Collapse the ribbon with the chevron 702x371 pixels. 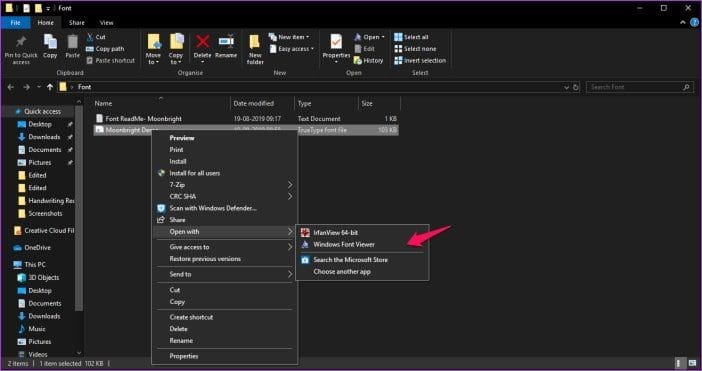683,22
